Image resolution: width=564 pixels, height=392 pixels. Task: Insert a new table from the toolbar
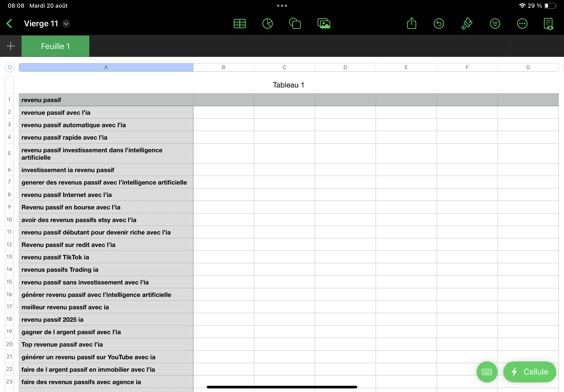pyautogui.click(x=240, y=24)
